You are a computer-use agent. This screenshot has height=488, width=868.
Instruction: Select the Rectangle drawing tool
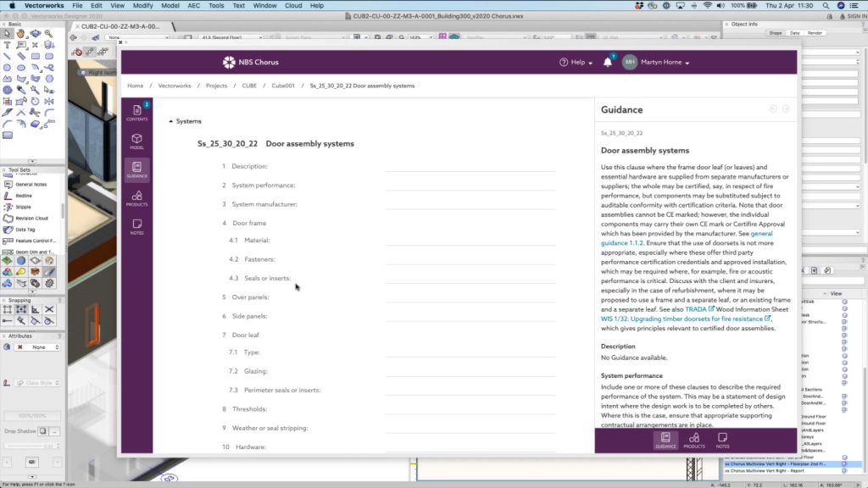click(36, 56)
